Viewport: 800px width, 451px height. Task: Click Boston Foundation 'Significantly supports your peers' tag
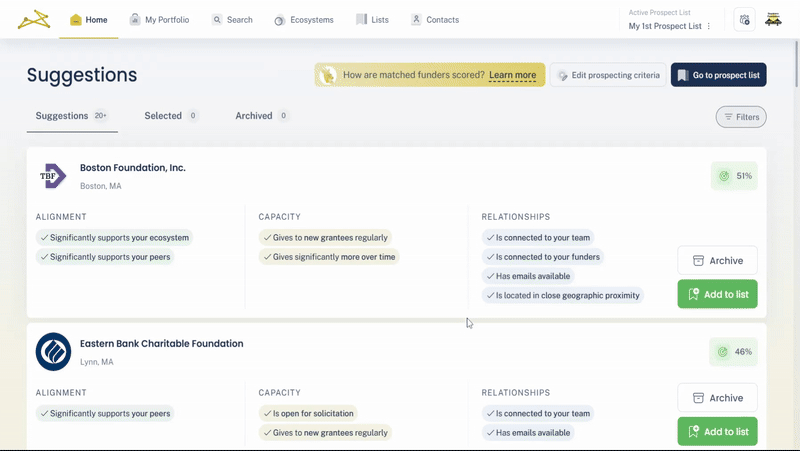[x=105, y=257]
